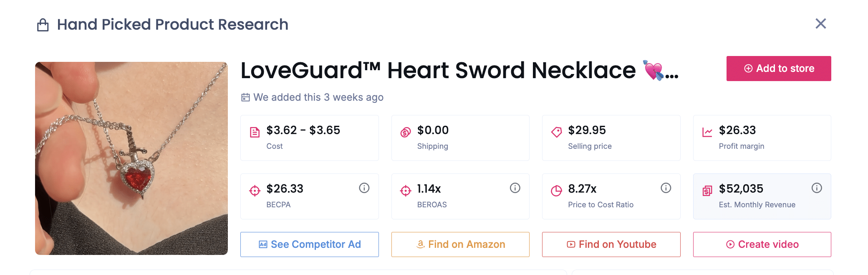The image size is (868, 275).
Task: Click Create video button
Action: [762, 244]
